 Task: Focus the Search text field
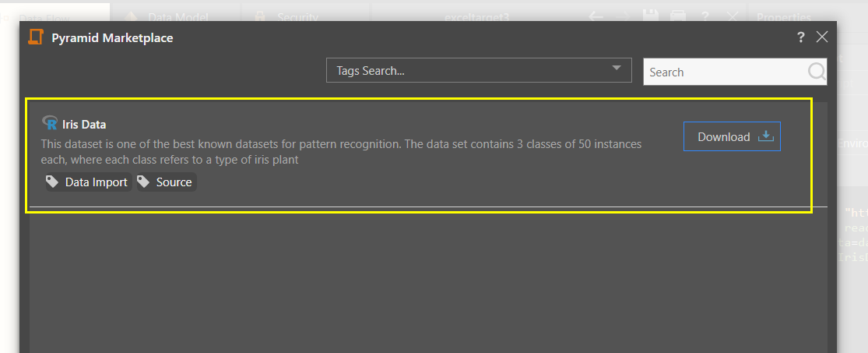(x=724, y=72)
